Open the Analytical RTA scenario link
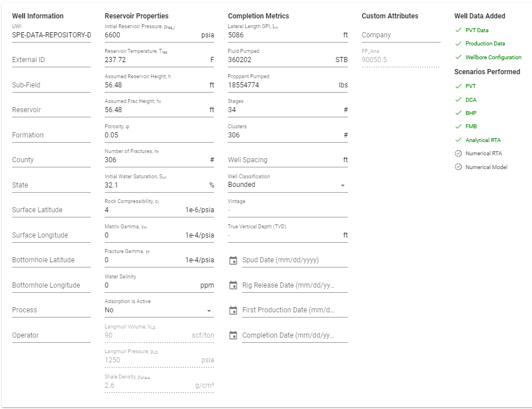 point(483,140)
